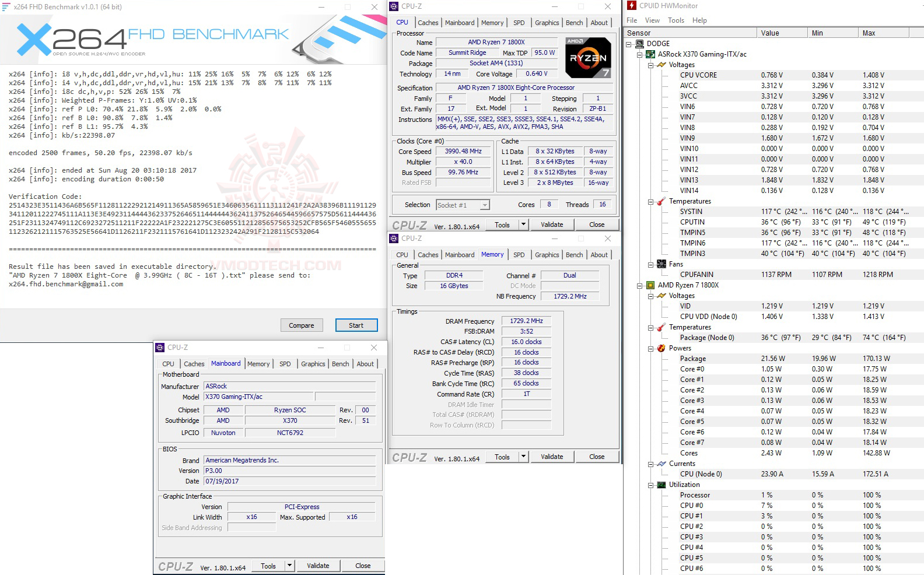Image resolution: width=924 pixels, height=575 pixels.
Task: Click the Compare button in x264 FHD Benchmark
Action: pyautogui.click(x=302, y=325)
